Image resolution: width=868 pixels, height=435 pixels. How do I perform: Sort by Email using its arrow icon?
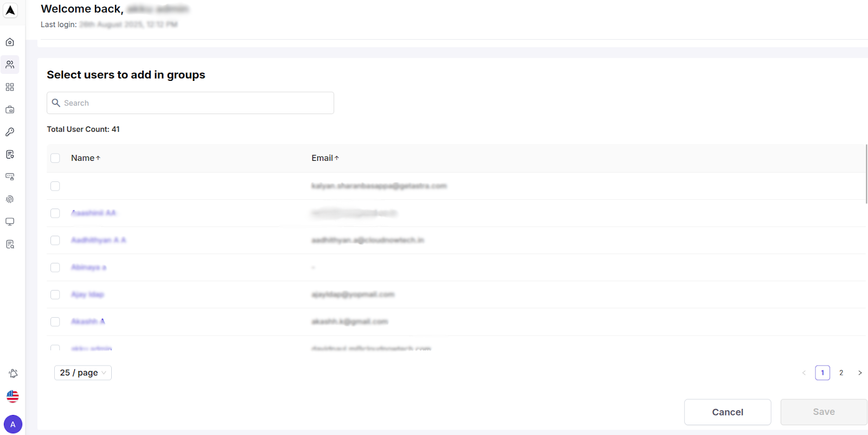336,158
